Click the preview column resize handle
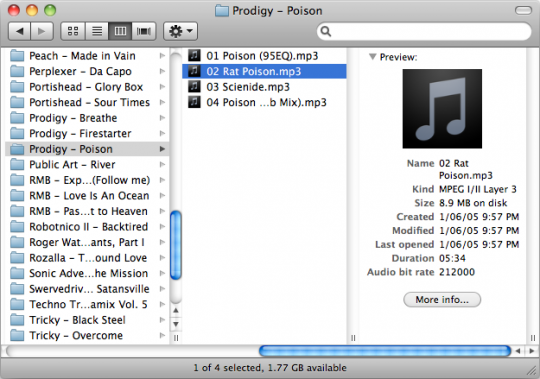This screenshot has width=540, height=379. pyautogui.click(x=533, y=338)
